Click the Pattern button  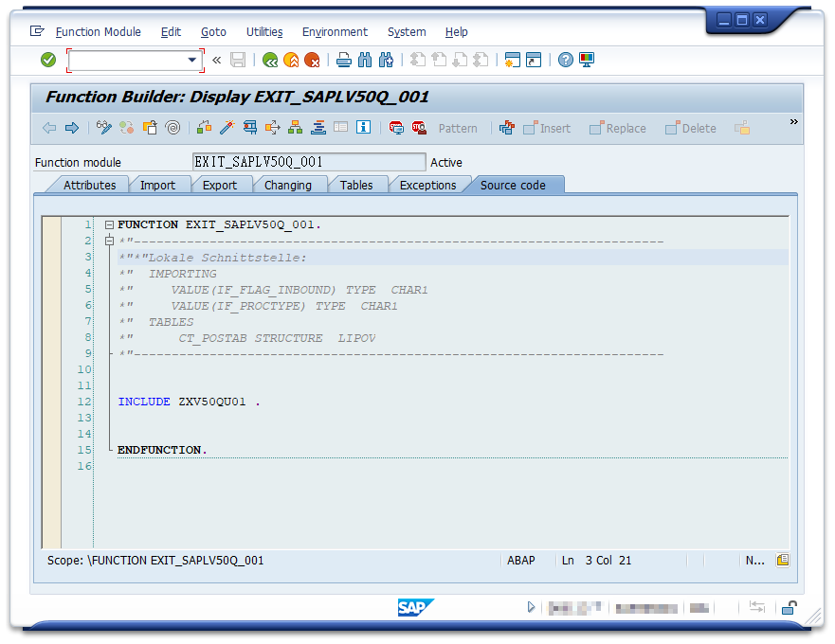pos(458,128)
